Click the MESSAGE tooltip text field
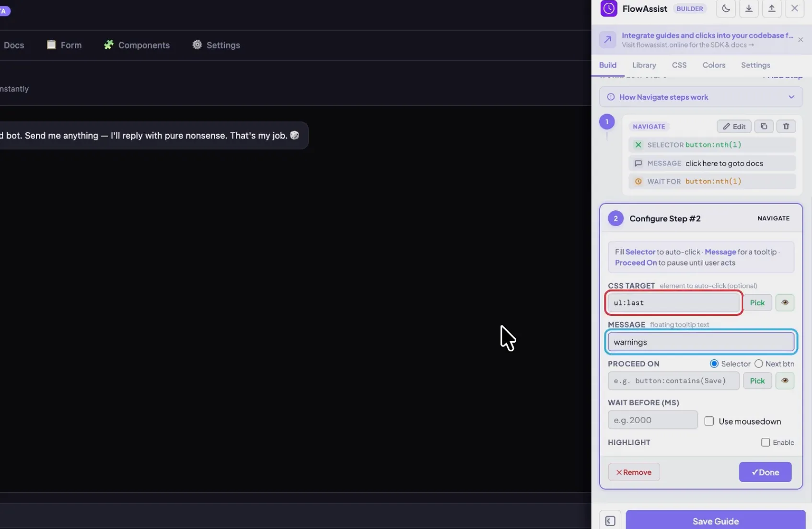 (x=701, y=342)
